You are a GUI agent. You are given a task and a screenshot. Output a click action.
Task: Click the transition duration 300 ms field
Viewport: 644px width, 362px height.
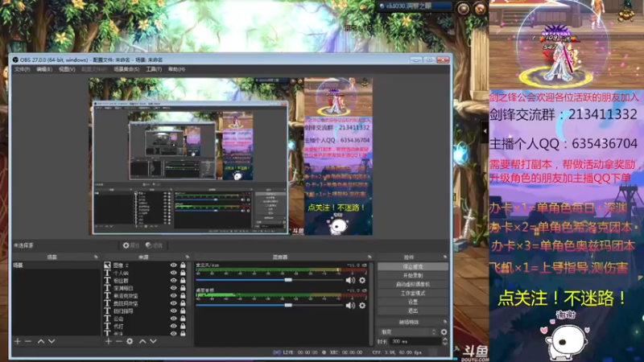[x=415, y=341]
